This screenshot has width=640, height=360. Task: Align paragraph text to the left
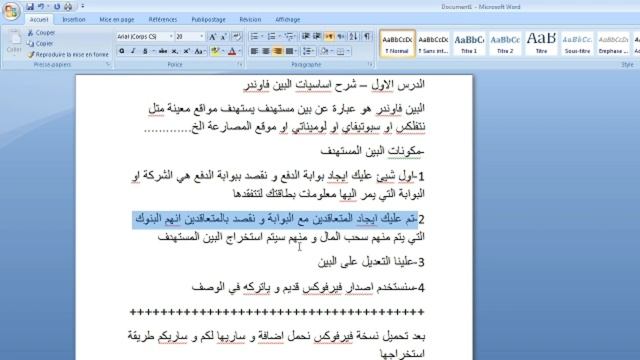pyautogui.click(x=254, y=51)
